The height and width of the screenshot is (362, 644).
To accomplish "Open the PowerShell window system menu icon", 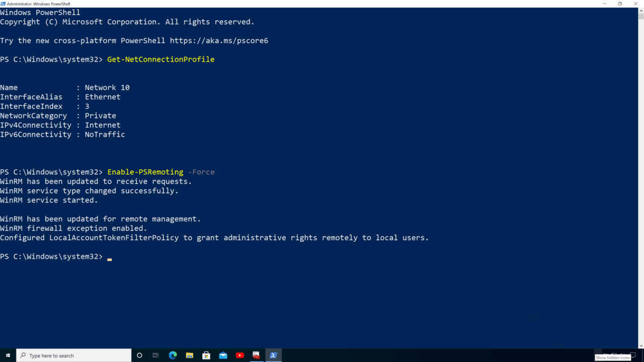I will 4,3.
